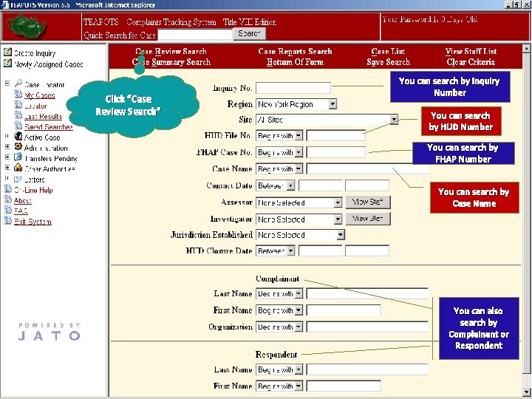Expand the Active Case tree node
Viewport: 532px width, 399px height.
click(x=7, y=137)
